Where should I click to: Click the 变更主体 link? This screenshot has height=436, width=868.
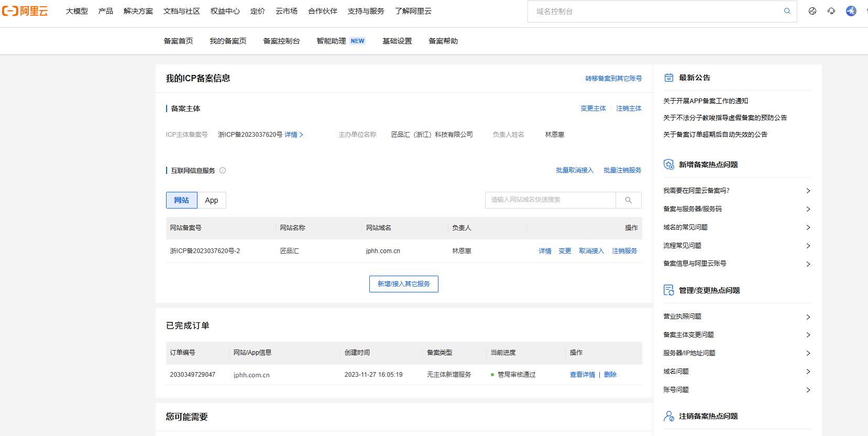[x=593, y=108]
